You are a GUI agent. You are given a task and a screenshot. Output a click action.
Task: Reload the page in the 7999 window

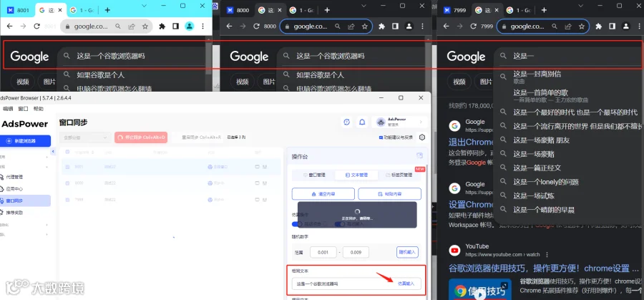pyautogui.click(x=473, y=26)
